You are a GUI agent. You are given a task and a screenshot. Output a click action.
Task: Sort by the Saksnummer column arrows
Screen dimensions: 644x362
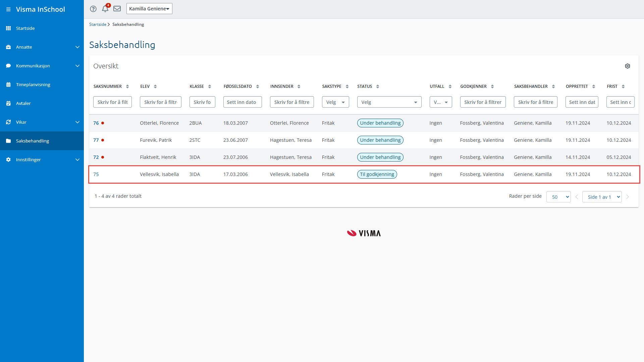click(x=127, y=86)
